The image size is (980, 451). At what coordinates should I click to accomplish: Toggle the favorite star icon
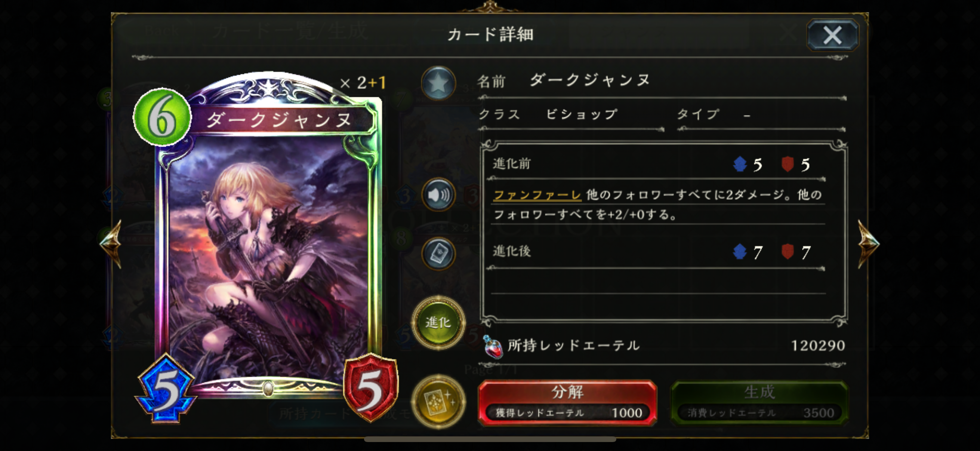click(x=438, y=83)
